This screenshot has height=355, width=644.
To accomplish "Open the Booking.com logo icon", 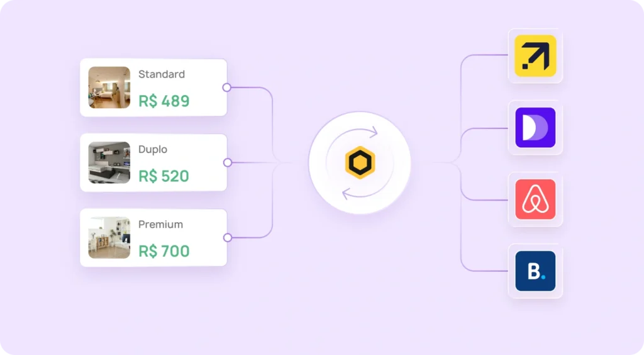I will coord(535,271).
